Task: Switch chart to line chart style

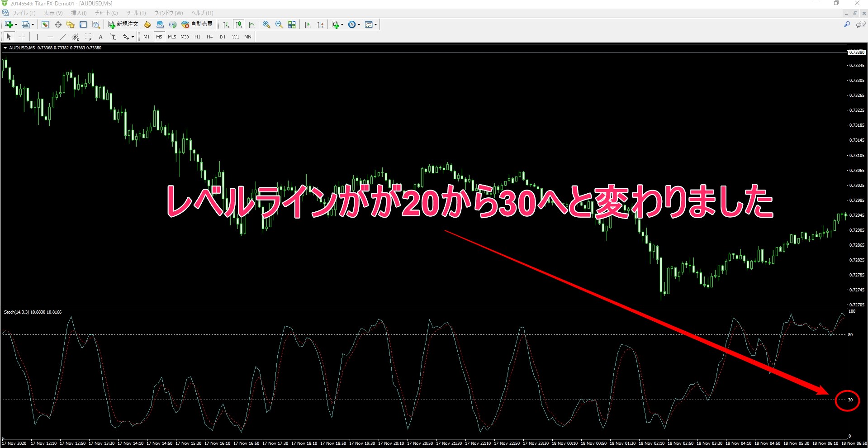Action: (251, 24)
